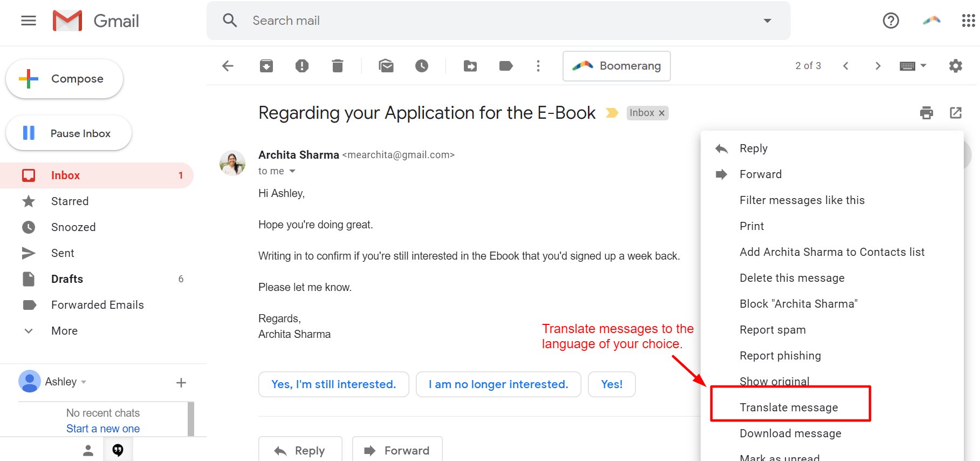Toggle the importance marker next to subject
980x461 pixels.
(x=612, y=113)
